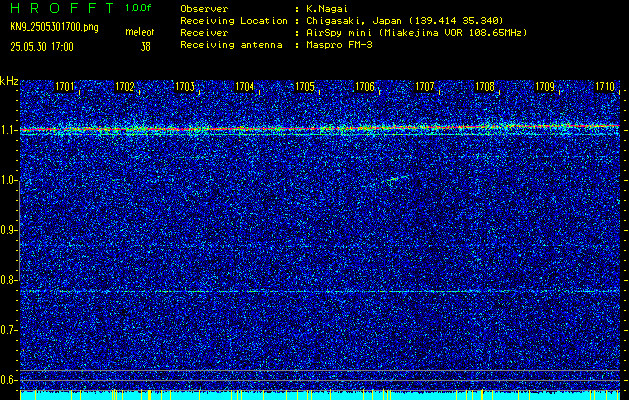Click the kHz axis unit label

point(9,81)
